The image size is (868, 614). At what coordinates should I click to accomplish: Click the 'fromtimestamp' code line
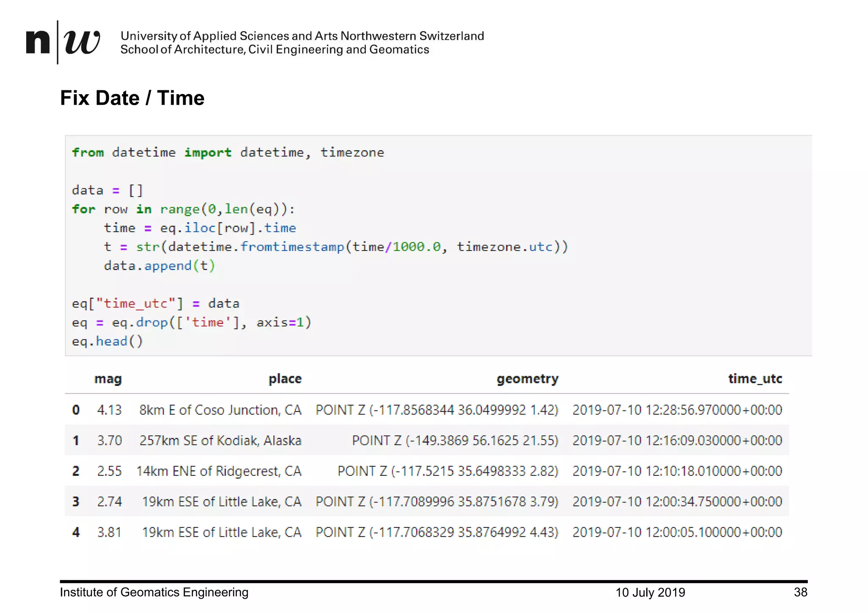point(336,247)
